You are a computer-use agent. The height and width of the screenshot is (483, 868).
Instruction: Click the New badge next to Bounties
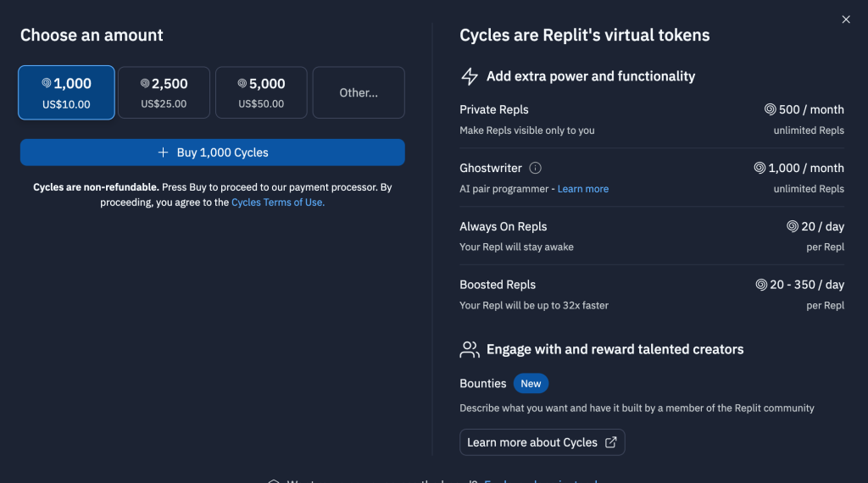click(x=531, y=383)
